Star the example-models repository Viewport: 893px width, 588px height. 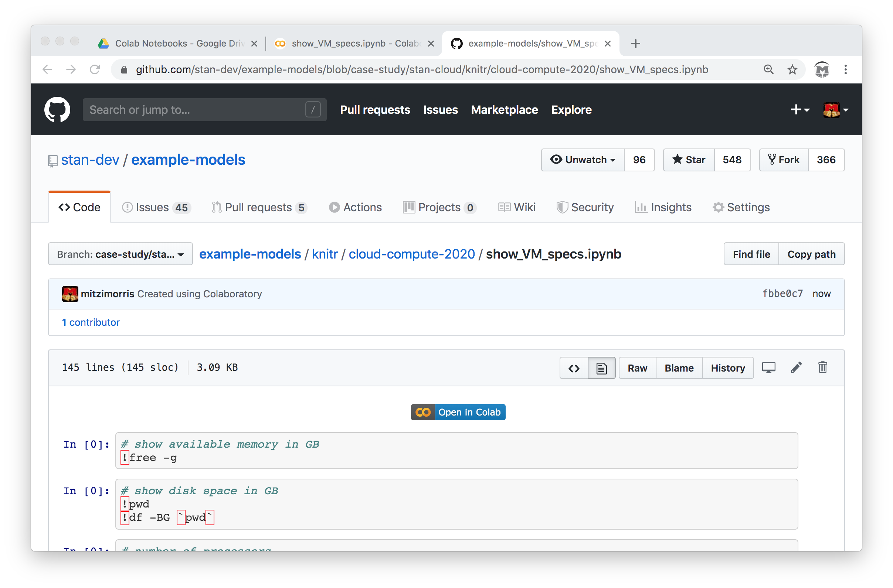point(689,160)
